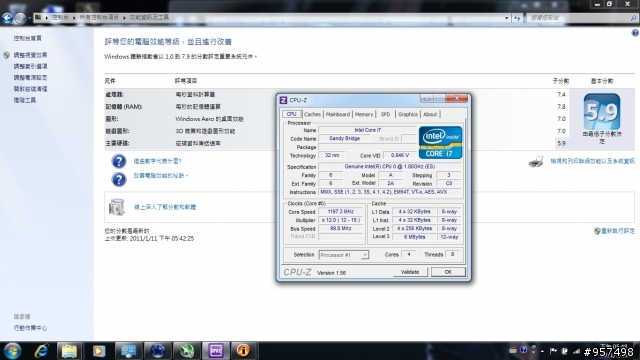The width and height of the screenshot is (640, 360).
Task: Click the network signal tray icon
Action: [x=576, y=351]
